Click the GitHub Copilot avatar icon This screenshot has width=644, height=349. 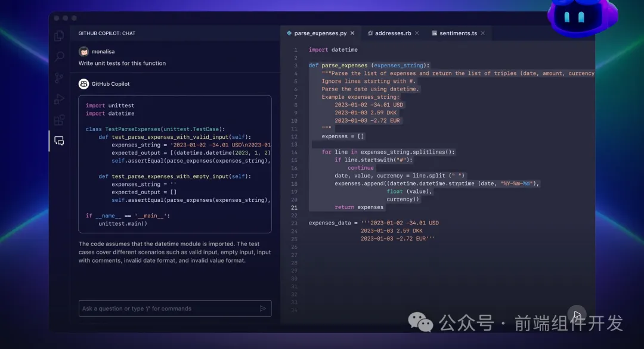[x=84, y=83]
